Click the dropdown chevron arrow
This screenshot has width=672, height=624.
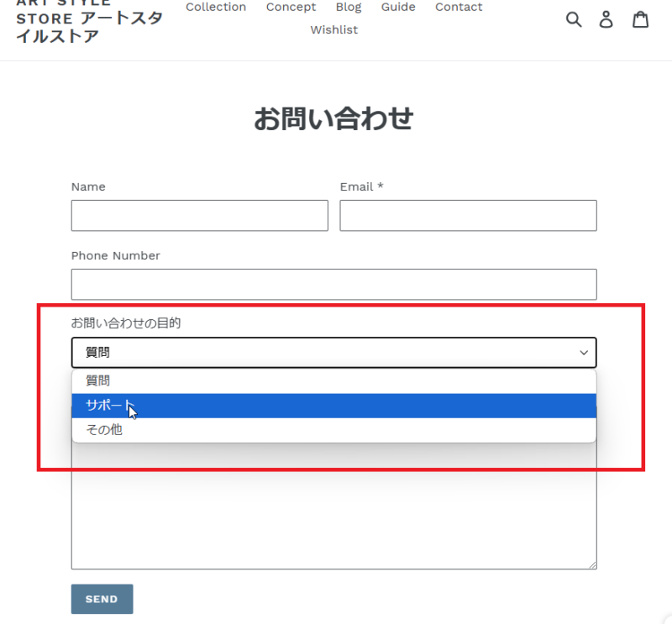[x=584, y=353]
